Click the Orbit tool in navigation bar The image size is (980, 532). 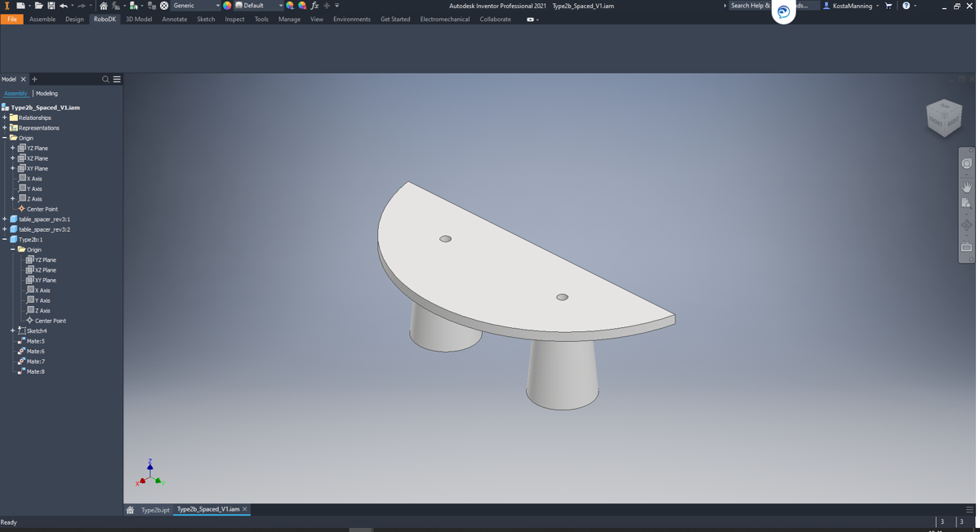(x=967, y=225)
